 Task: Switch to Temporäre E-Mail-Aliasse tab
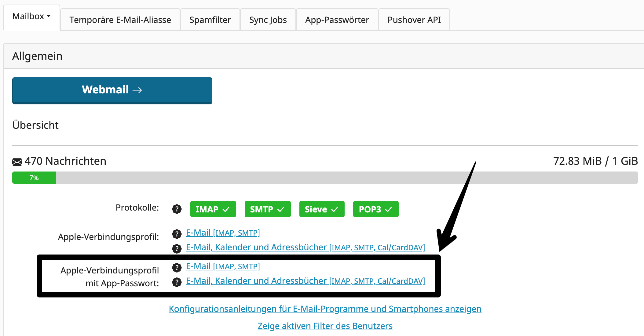coord(120,20)
